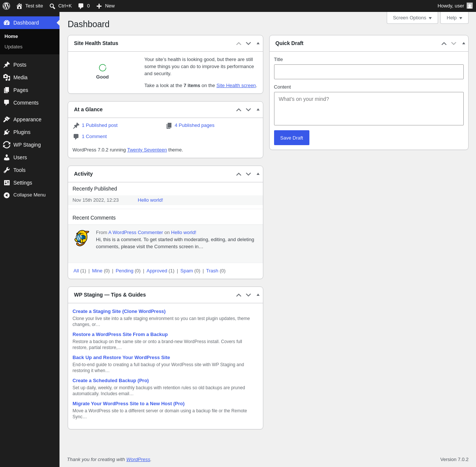This screenshot has height=467, width=476.
Task: Open the WordPress logo menu
Action: point(6,6)
